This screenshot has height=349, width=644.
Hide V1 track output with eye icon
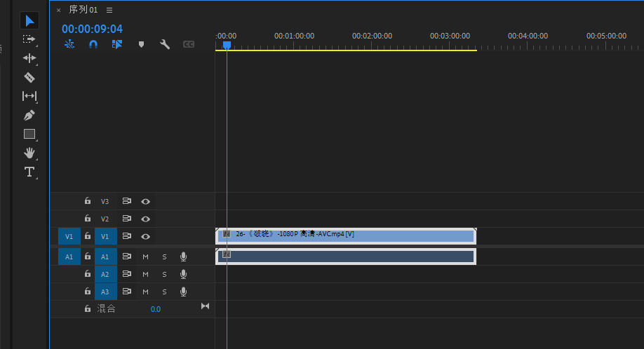[145, 237]
